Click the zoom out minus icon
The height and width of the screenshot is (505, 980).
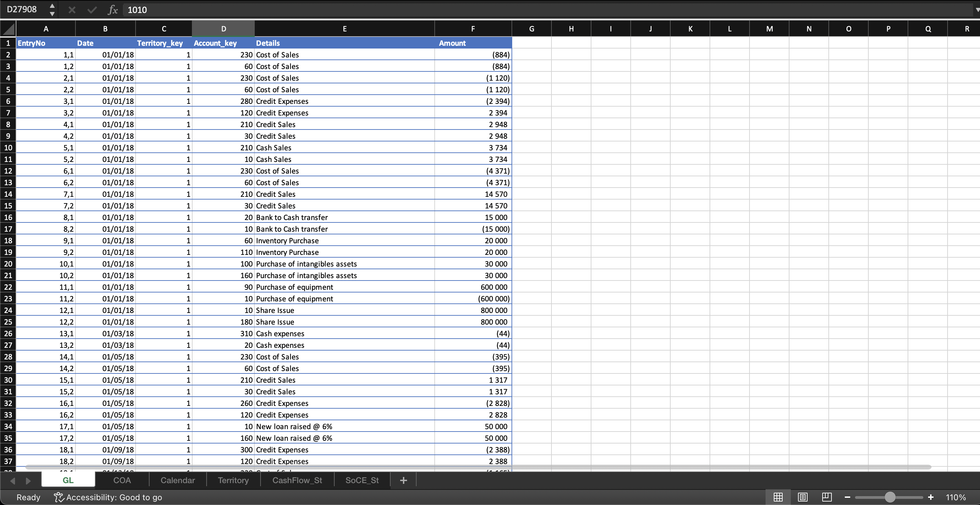coord(848,497)
